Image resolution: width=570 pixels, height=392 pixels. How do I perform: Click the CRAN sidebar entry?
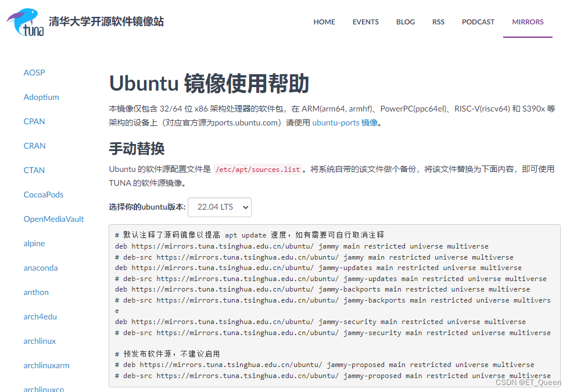pos(34,146)
